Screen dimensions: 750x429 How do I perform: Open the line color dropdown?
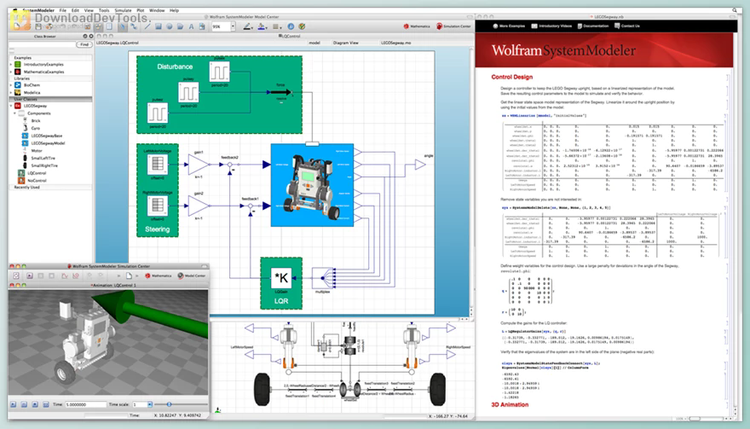[248, 27]
